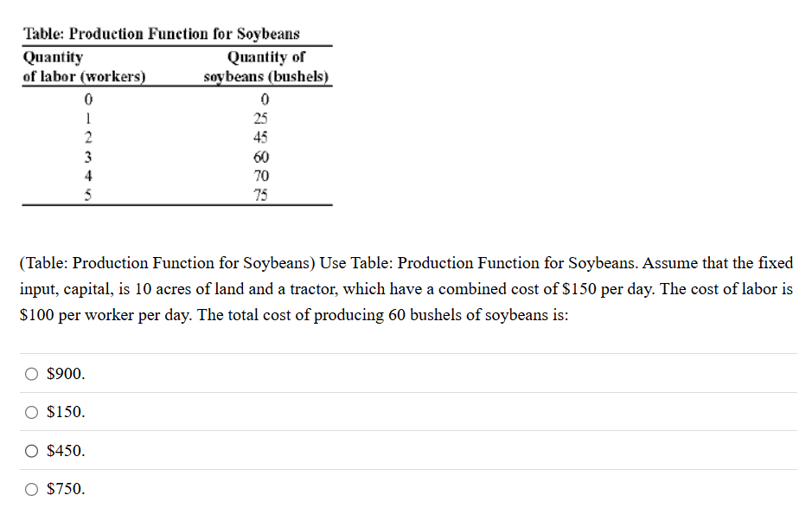Click the $450 answer label text
The height and width of the screenshot is (521, 812).
click(65, 450)
